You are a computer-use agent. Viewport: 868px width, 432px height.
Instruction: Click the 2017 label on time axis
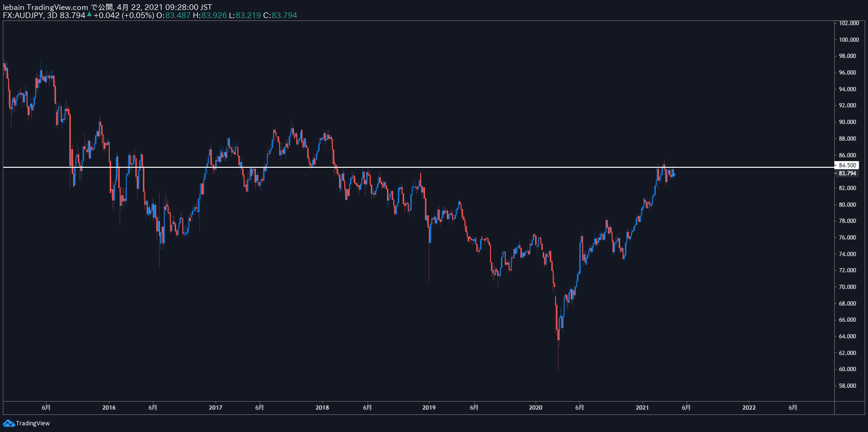point(216,407)
